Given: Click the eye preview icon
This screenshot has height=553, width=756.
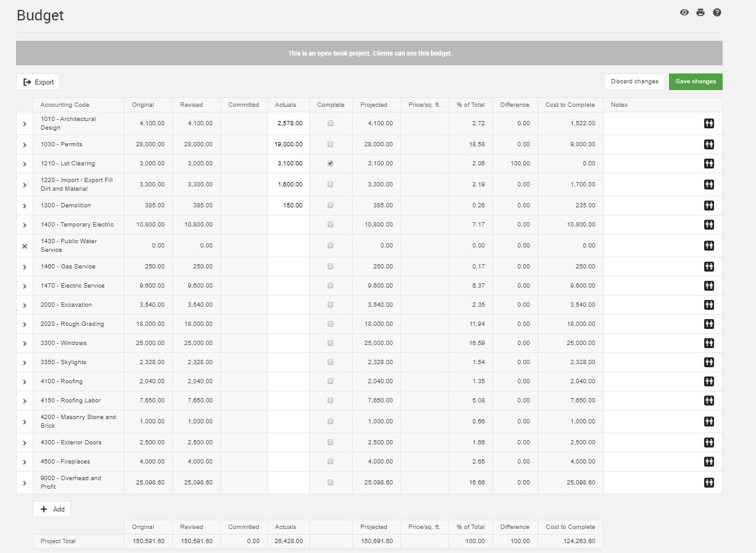Looking at the screenshot, I should 684,12.
